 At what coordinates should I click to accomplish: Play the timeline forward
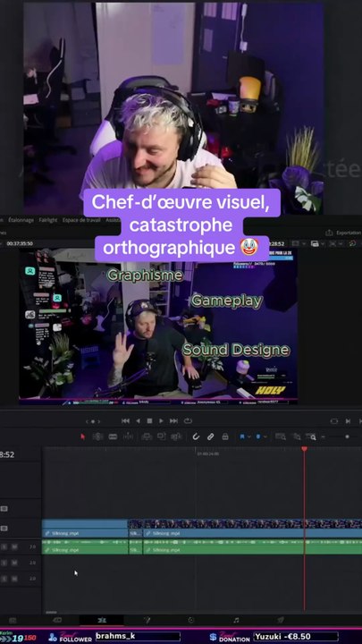[x=161, y=421]
